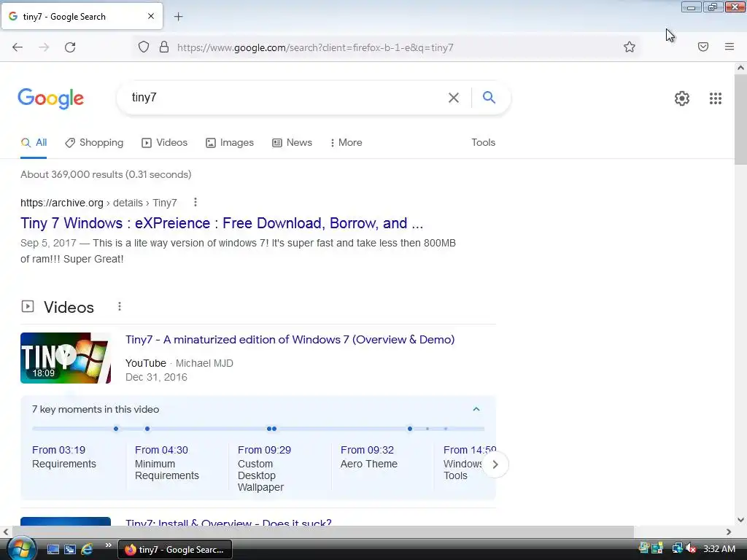Screen dimensions: 747x560
Task: Click the Windows Start orb
Action: (x=21, y=548)
